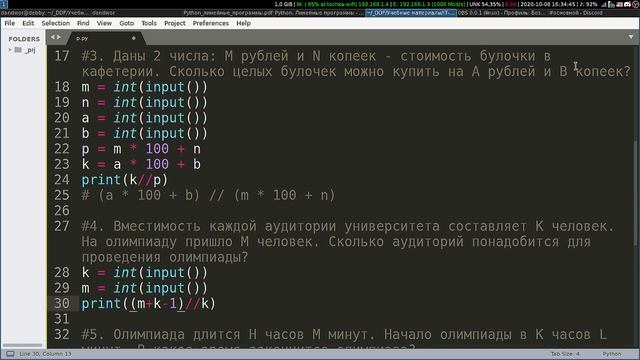
Task: Go to next tab with right arrow
Action: [59, 37]
